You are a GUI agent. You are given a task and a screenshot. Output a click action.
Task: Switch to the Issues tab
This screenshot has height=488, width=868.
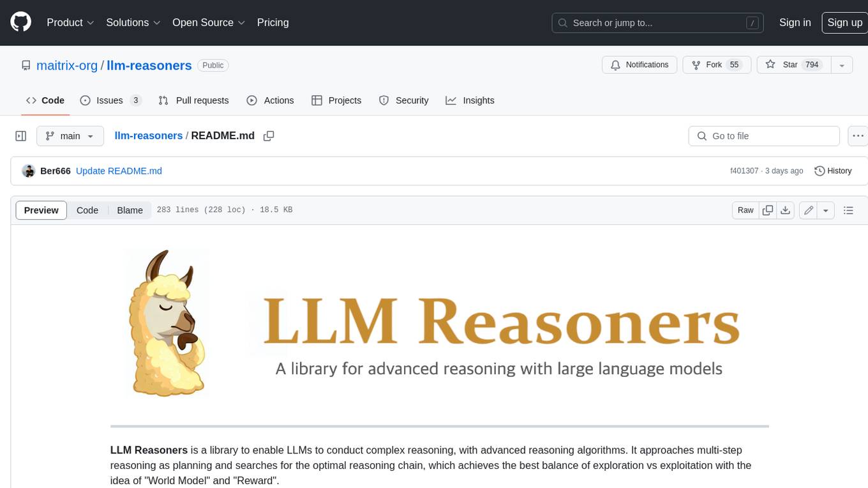click(110, 100)
